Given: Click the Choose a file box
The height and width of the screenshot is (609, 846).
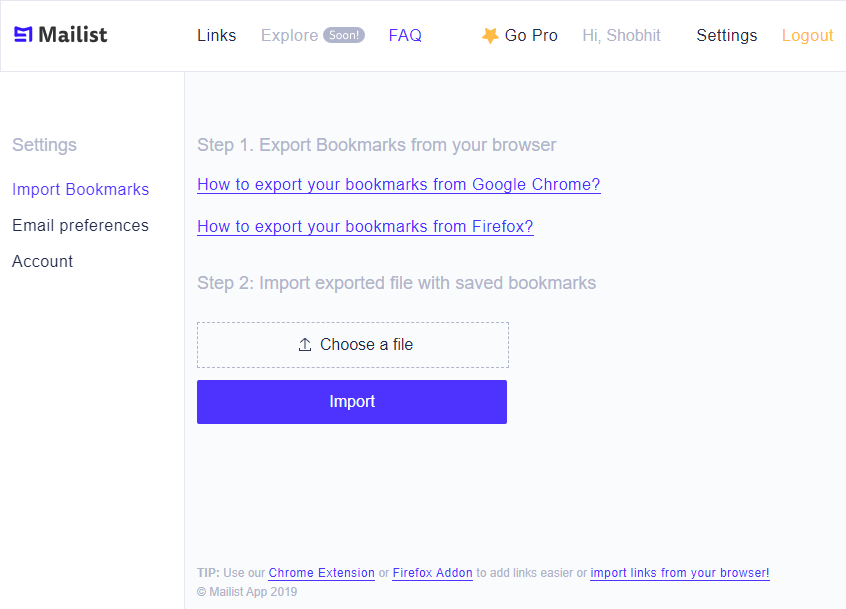Looking at the screenshot, I should pos(353,345).
